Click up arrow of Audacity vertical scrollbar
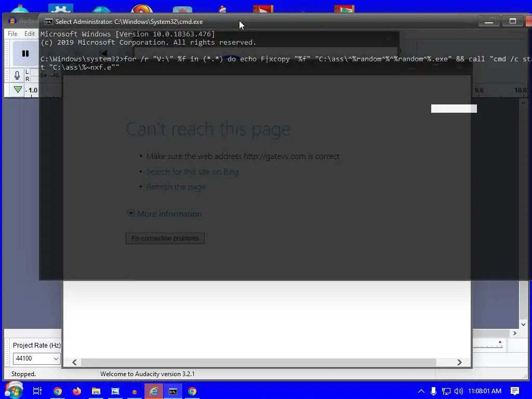Image resolution: width=532 pixels, height=399 pixels. 523,102
